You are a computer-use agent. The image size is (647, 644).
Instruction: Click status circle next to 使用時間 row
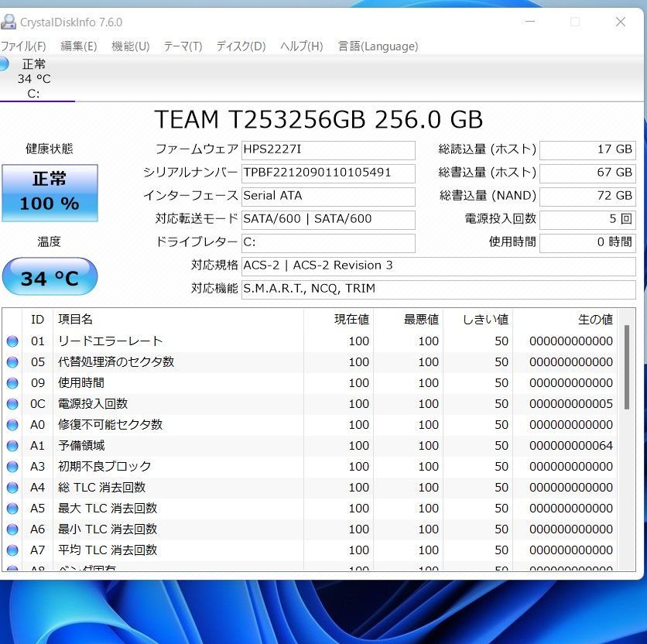(12, 383)
